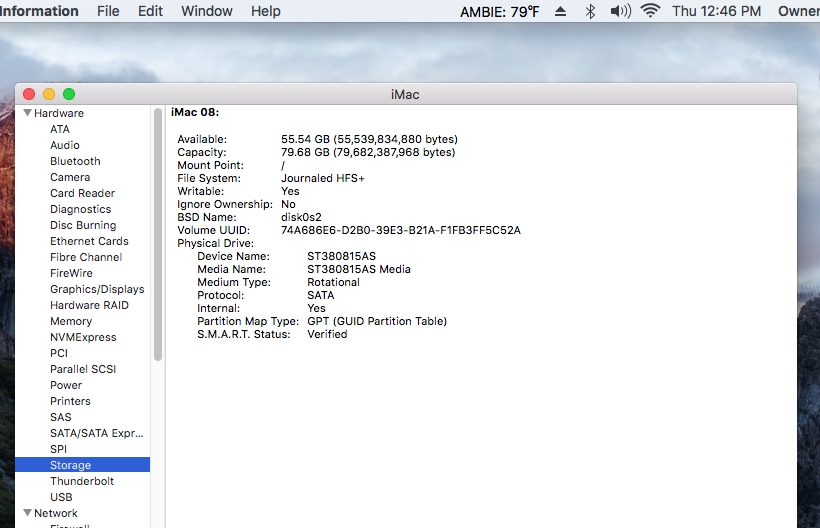
Task: Open the volume icon in menu bar
Action: pos(621,11)
